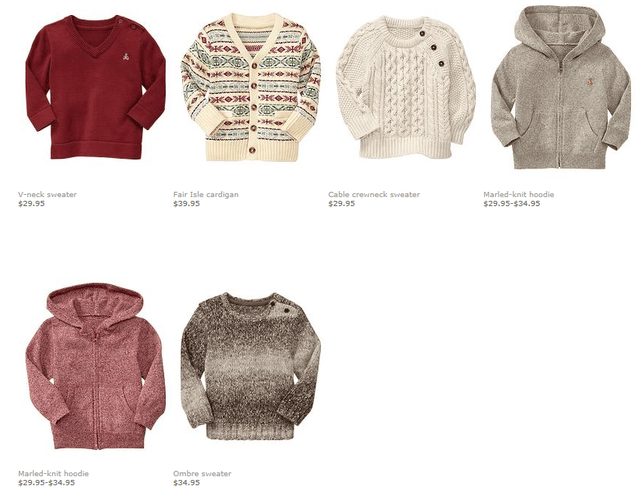
Task: Click the bear logo on the red V-neck sweater
Action: pyautogui.click(x=126, y=57)
